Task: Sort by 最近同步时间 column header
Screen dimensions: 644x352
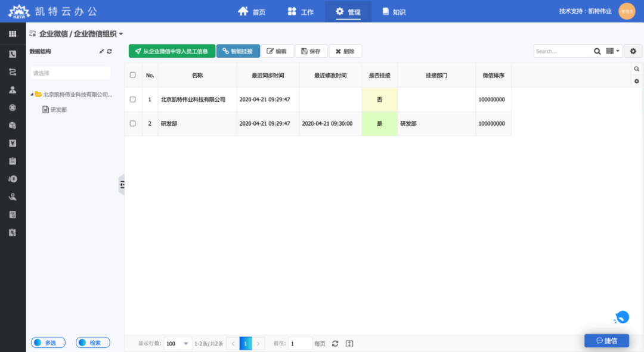Action: pyautogui.click(x=268, y=75)
